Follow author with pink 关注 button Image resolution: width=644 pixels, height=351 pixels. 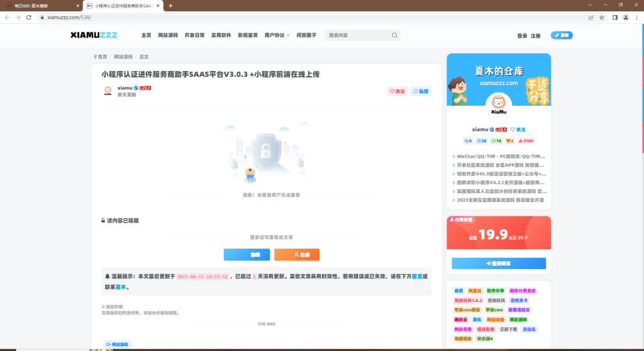(x=397, y=91)
